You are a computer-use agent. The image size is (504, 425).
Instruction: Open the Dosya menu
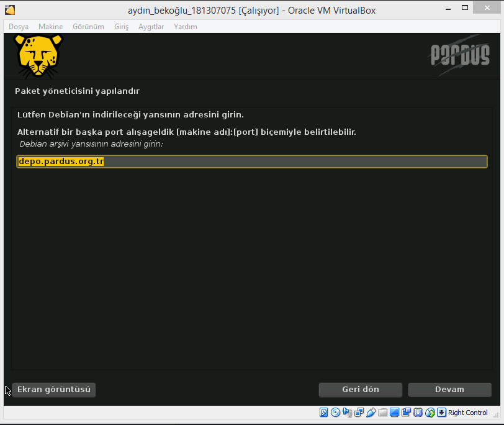[19, 27]
